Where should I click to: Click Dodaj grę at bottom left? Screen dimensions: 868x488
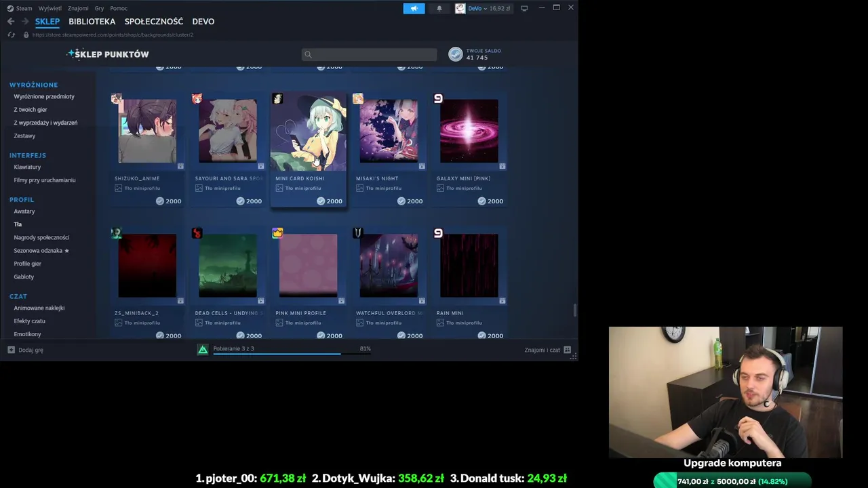pos(26,350)
